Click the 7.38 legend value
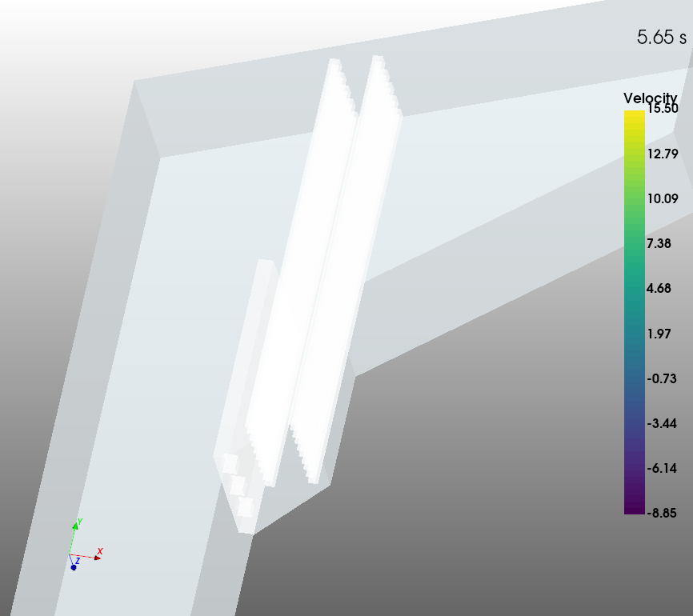This screenshot has height=616, width=693. [659, 243]
